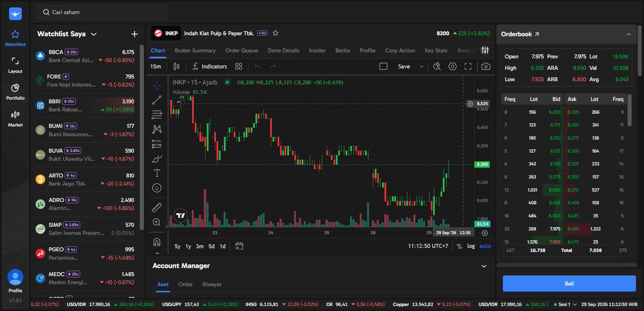The height and width of the screenshot is (311, 644).
Task: Select the horizontal lines Fibonacci tool
Action: pyautogui.click(x=157, y=114)
